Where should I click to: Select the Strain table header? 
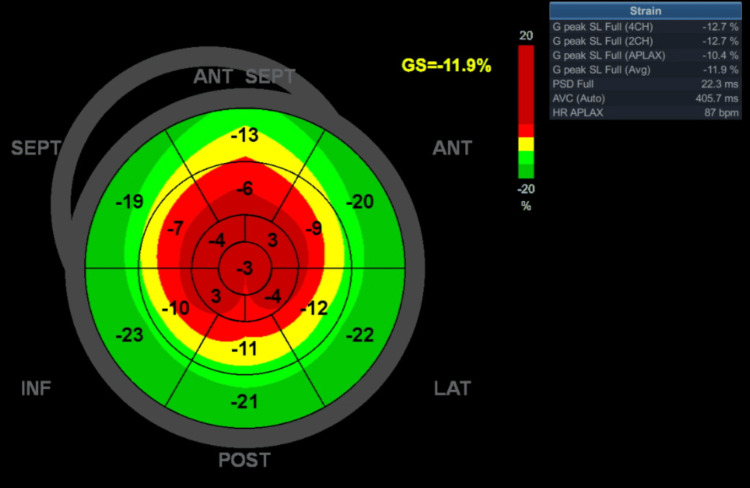coord(645,11)
